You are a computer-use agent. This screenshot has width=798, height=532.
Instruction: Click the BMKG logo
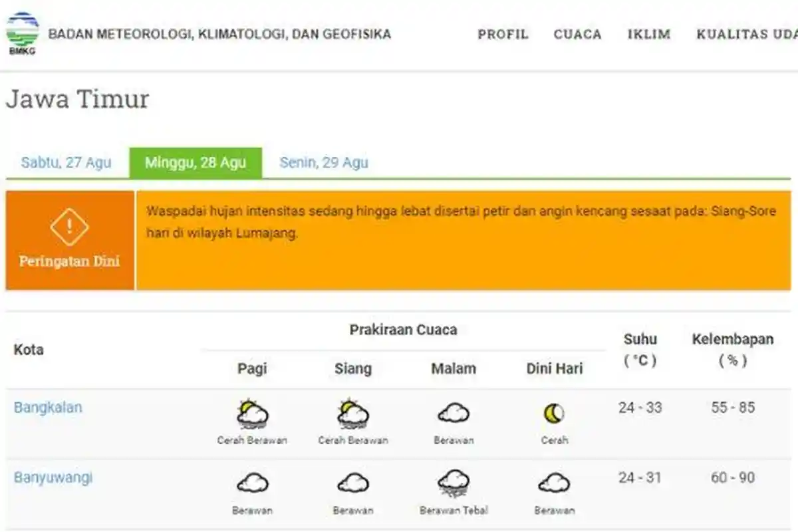pyautogui.click(x=23, y=31)
